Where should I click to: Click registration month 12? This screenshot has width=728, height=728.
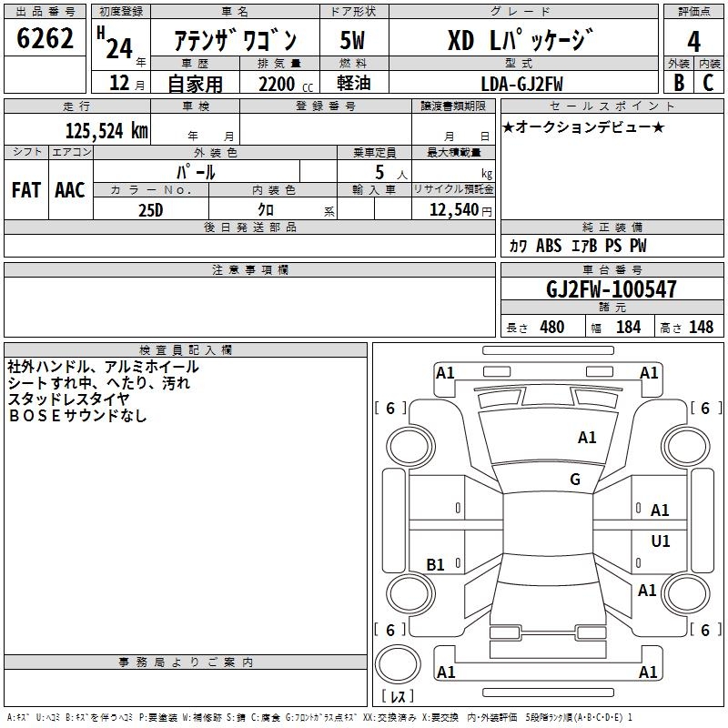click(x=119, y=83)
